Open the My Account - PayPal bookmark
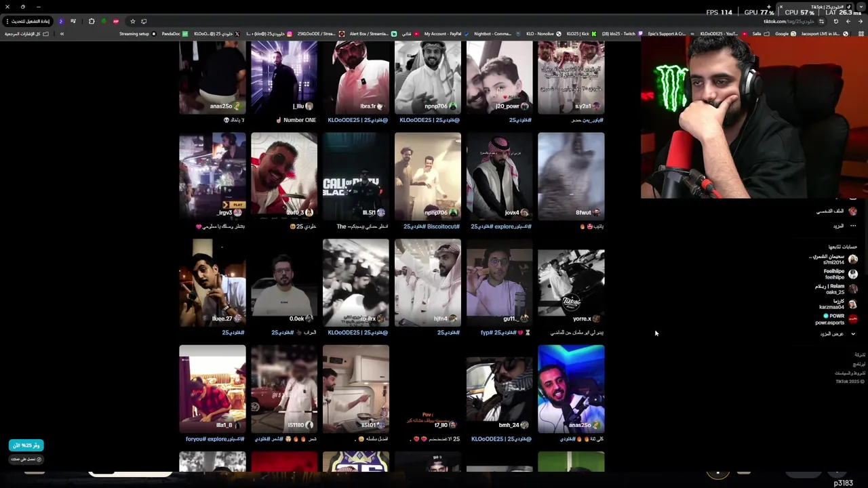Viewport: 868px width, 488px height. (446, 34)
